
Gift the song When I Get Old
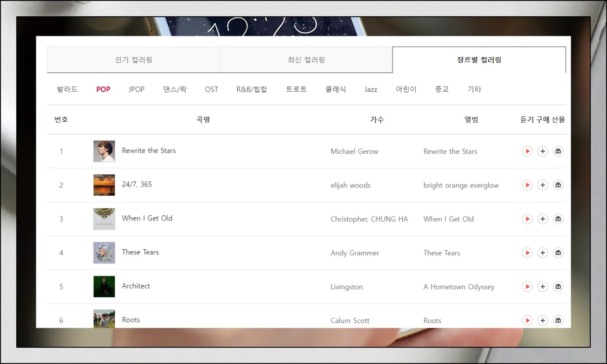coord(558,219)
